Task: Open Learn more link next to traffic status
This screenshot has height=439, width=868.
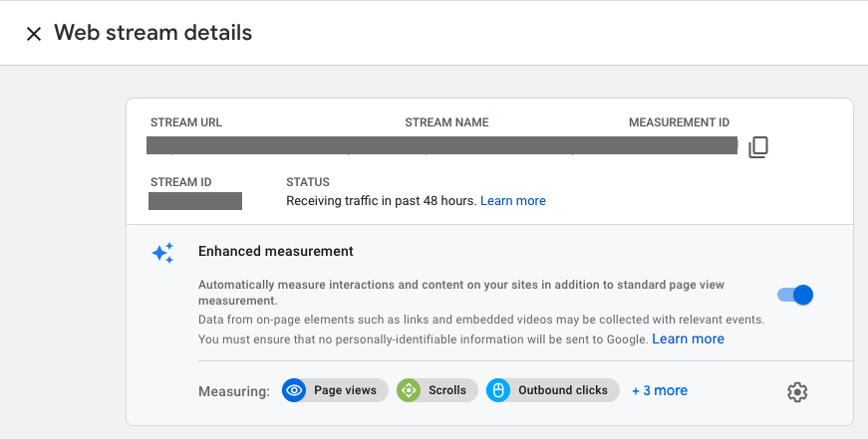Action: (513, 201)
